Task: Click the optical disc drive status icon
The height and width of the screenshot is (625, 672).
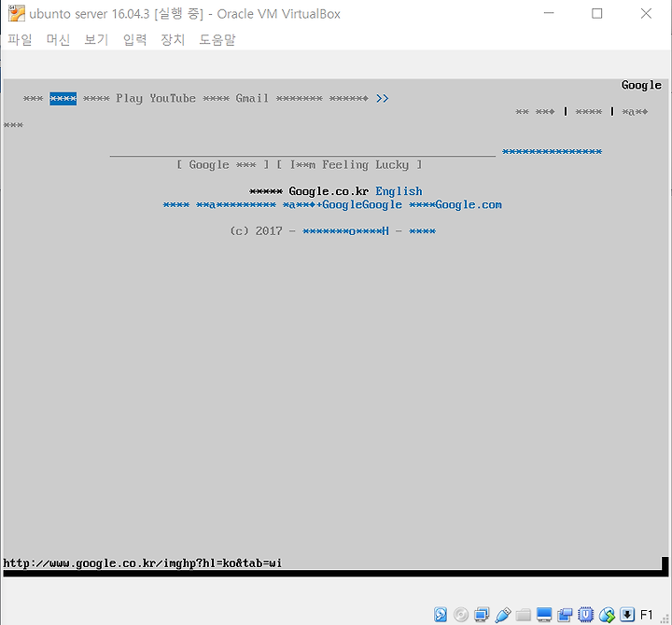Action: 461,615
